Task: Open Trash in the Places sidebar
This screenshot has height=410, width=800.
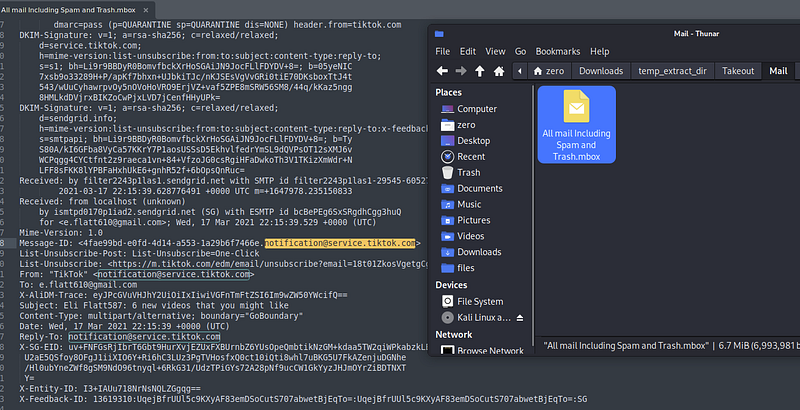Action: click(x=468, y=172)
